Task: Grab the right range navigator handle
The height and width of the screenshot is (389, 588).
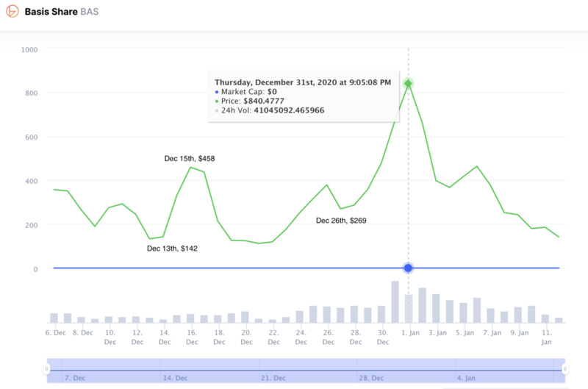Action: pos(564,369)
